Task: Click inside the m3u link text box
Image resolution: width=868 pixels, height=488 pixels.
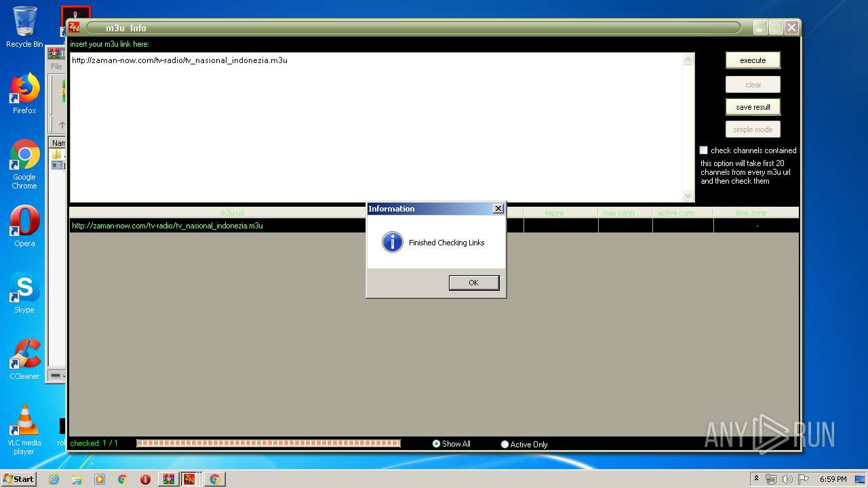Action: coord(376,127)
